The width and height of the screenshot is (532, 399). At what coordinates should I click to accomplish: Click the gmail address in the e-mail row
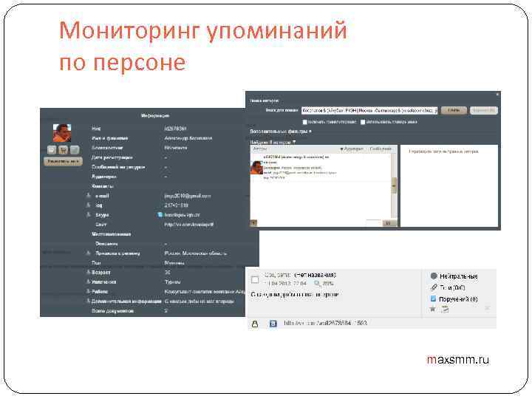pyautogui.click(x=187, y=196)
